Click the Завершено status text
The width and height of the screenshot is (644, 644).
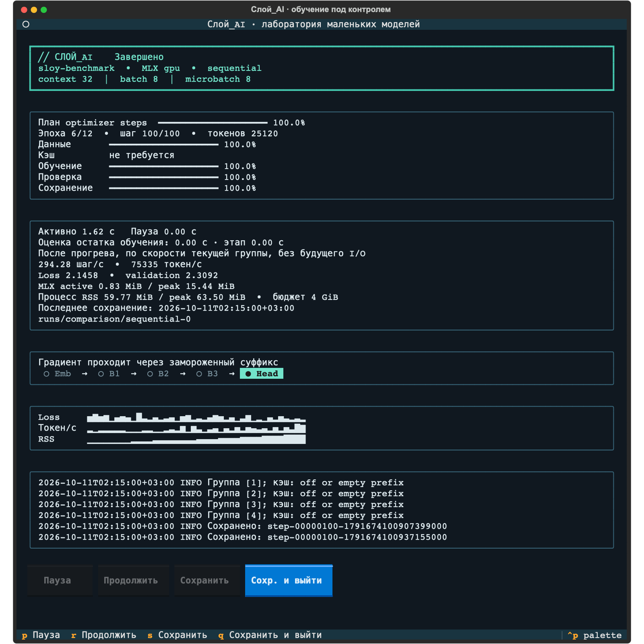point(139,57)
